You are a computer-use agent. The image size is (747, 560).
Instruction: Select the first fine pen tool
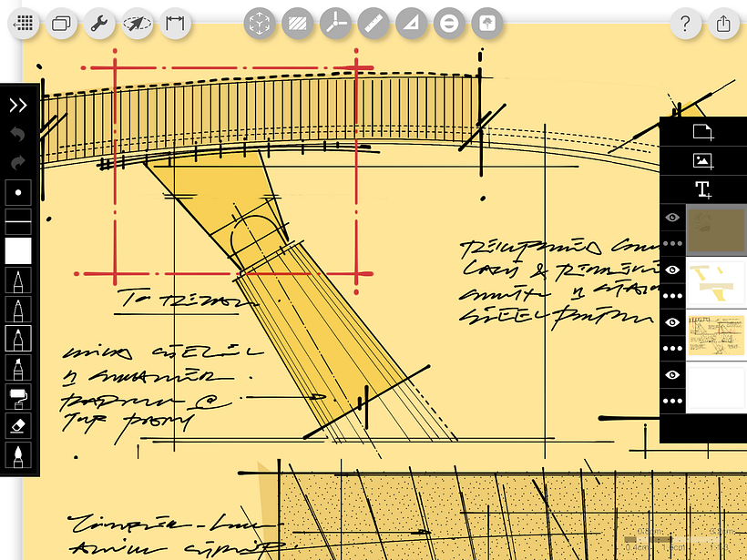(x=18, y=280)
